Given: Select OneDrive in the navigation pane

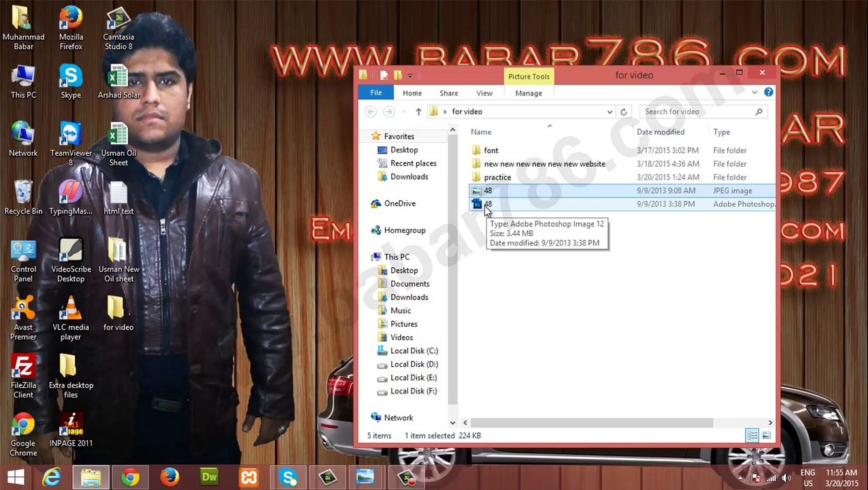Looking at the screenshot, I should pyautogui.click(x=399, y=203).
